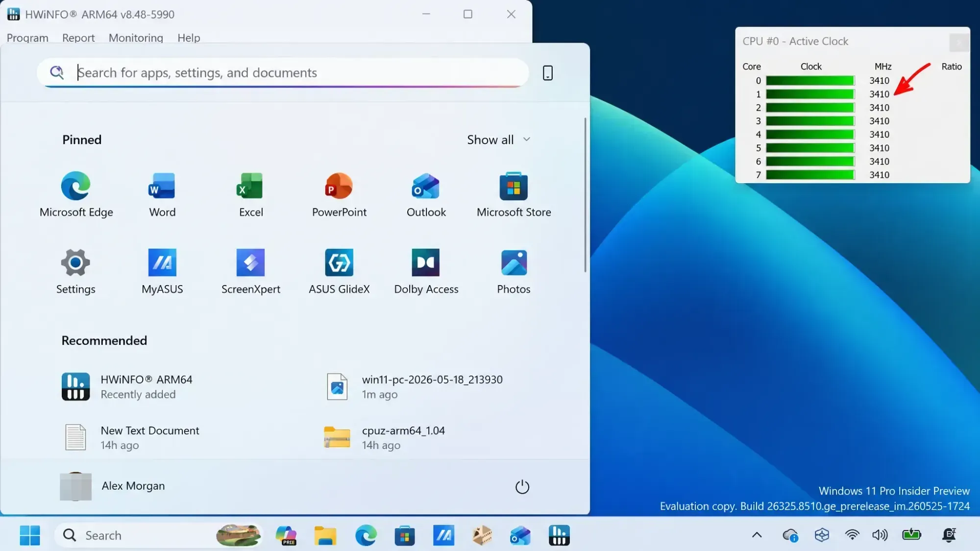The height and width of the screenshot is (551, 980).
Task: Click Core 5 MHz value 3410
Action: 879,148
